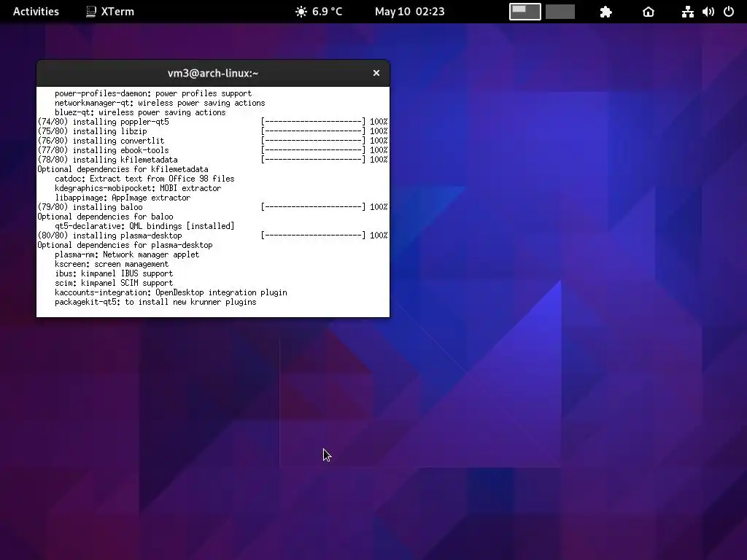Switch to the second empty workspace thumbnail
The height and width of the screenshot is (560, 747).
560,12
